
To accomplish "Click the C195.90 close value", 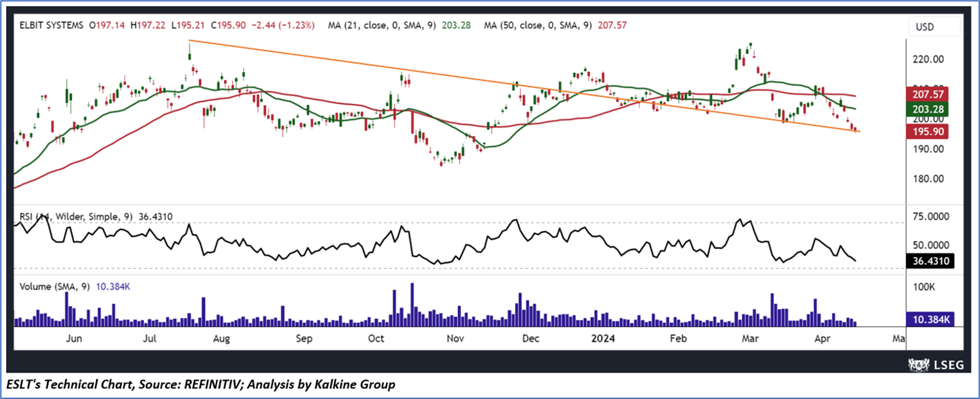I will point(229,25).
